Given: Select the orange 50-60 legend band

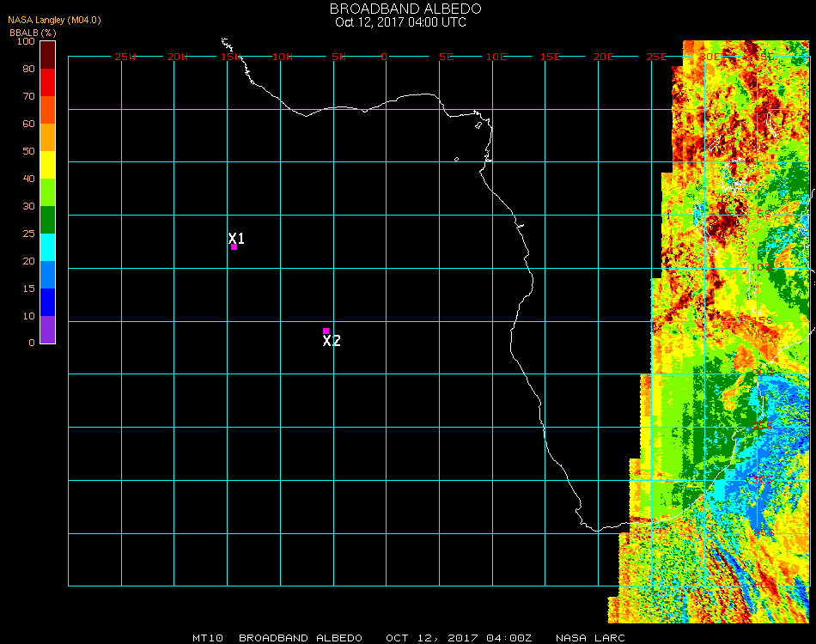Looking at the screenshot, I should [47, 137].
